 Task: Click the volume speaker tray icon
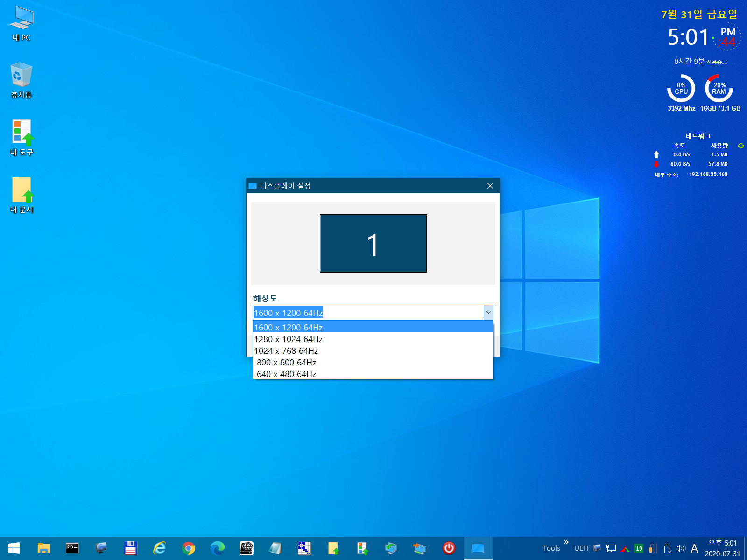681,548
